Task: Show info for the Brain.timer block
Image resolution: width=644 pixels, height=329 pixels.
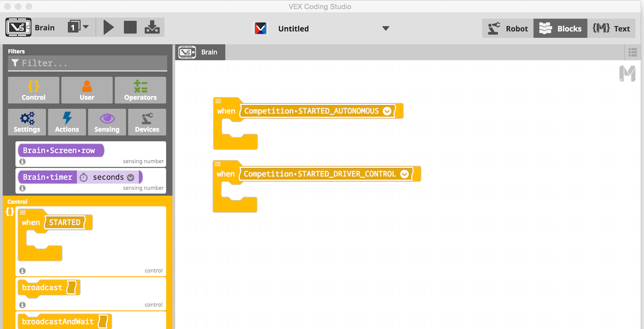Action: pyautogui.click(x=22, y=188)
